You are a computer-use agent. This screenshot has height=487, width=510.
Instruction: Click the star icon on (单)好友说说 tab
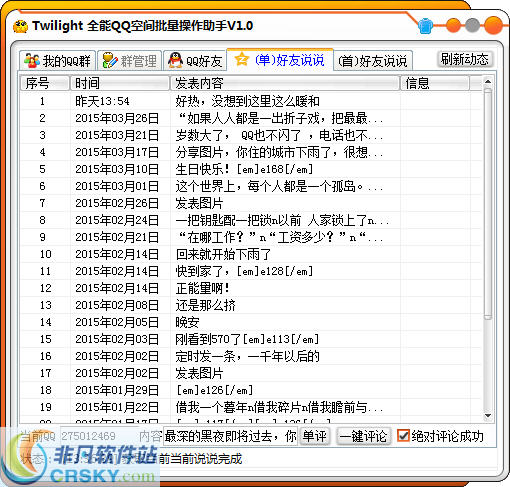coord(241,60)
